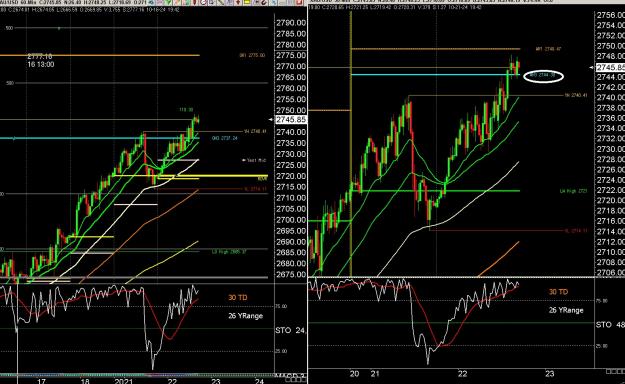The height and width of the screenshot is (384, 625).
Task: Click 2790.00 on the left chart price axis
Action: pos(291,23)
